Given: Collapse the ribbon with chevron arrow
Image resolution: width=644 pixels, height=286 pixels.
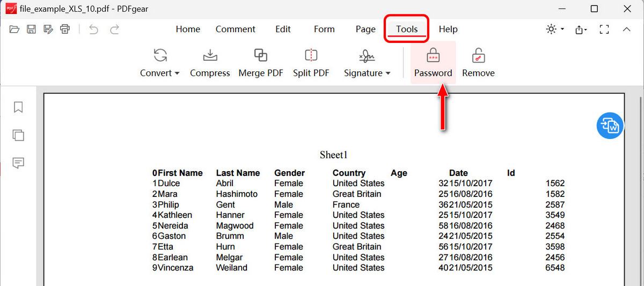Looking at the screenshot, I should [x=626, y=30].
